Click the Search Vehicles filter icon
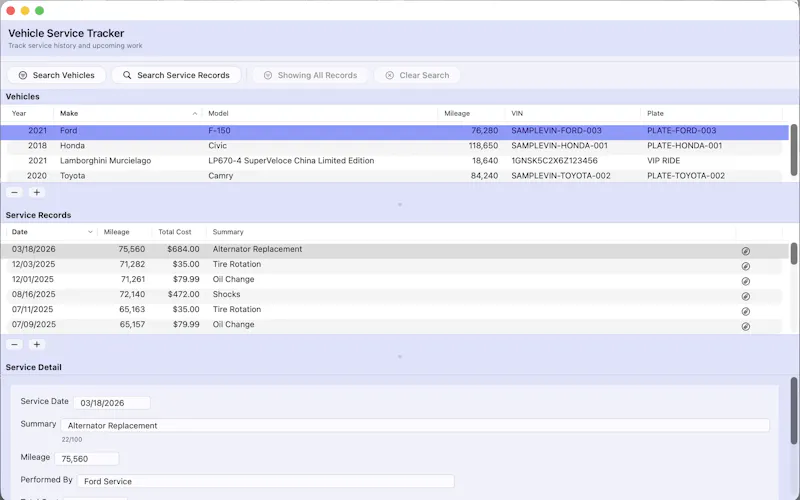This screenshot has height=500, width=800. [x=23, y=75]
